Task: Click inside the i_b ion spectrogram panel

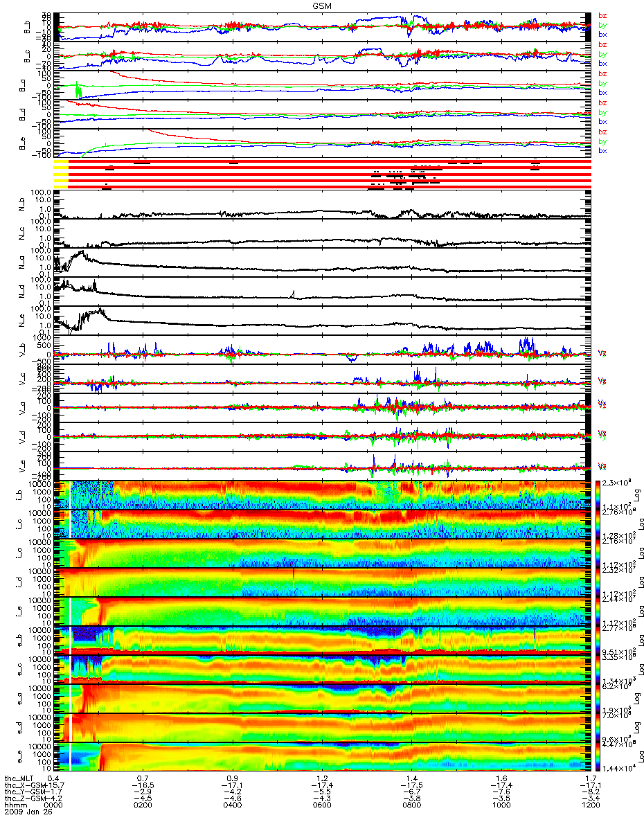Action: [x=322, y=494]
